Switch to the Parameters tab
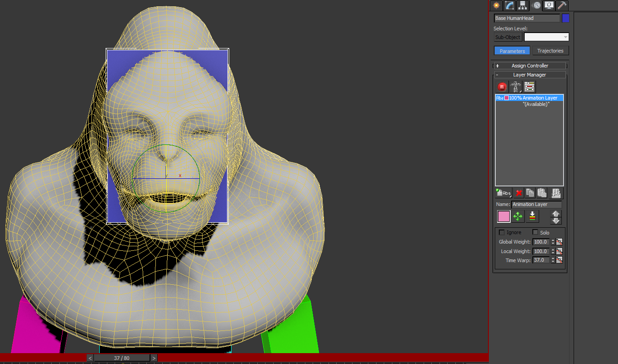618x364 pixels. [x=512, y=51]
